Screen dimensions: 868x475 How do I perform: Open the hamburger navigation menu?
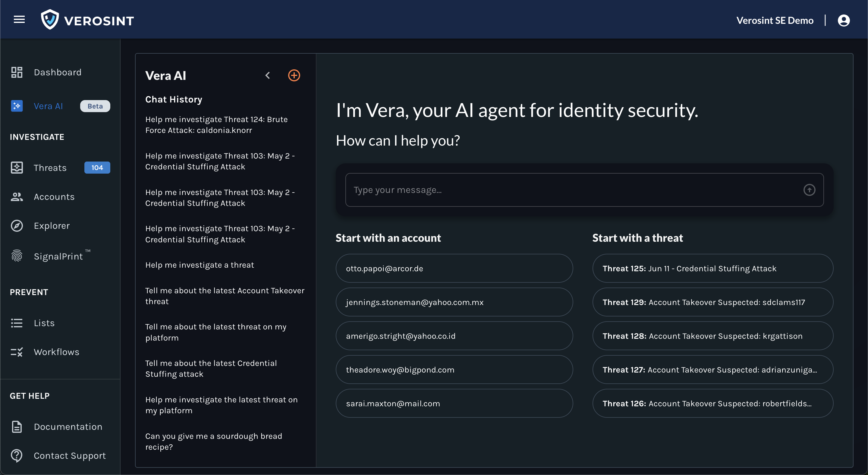19,20
